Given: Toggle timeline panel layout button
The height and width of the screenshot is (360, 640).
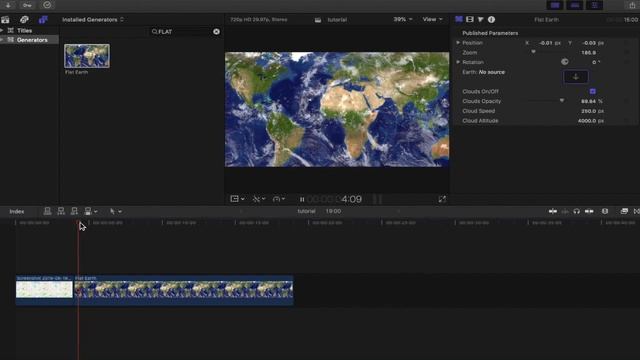Looking at the screenshot, I should coord(575,5).
